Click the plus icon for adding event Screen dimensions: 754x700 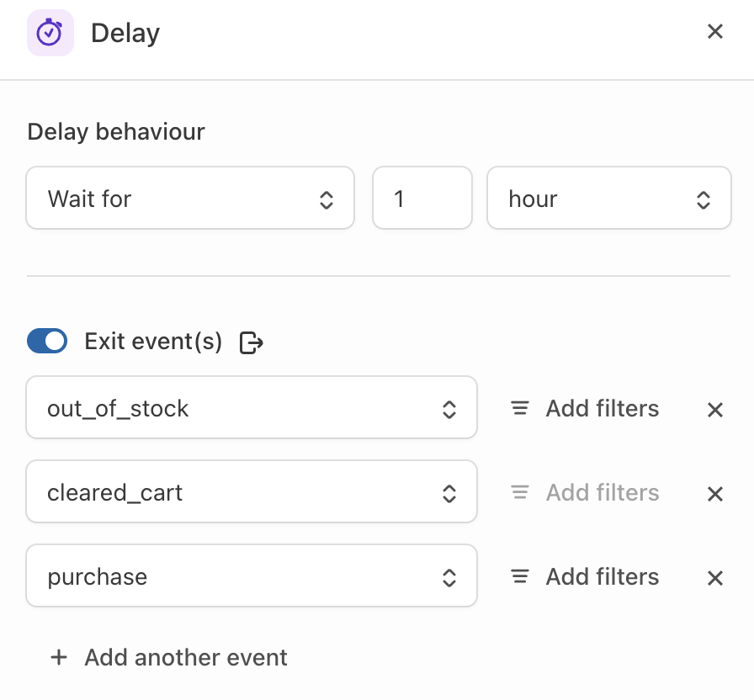(59, 657)
